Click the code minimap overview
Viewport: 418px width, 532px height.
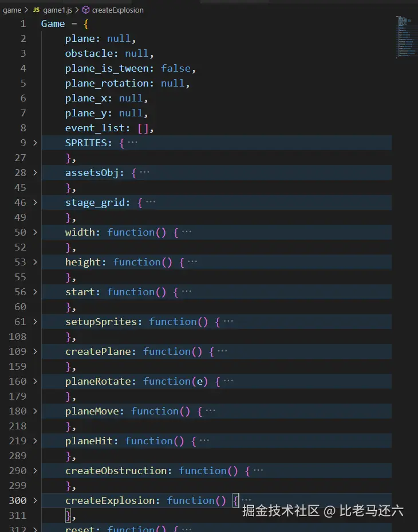point(406,37)
